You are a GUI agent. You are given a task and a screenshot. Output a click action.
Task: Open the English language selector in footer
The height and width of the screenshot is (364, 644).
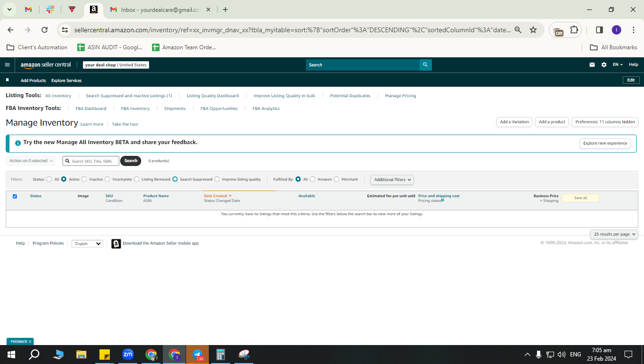point(87,244)
